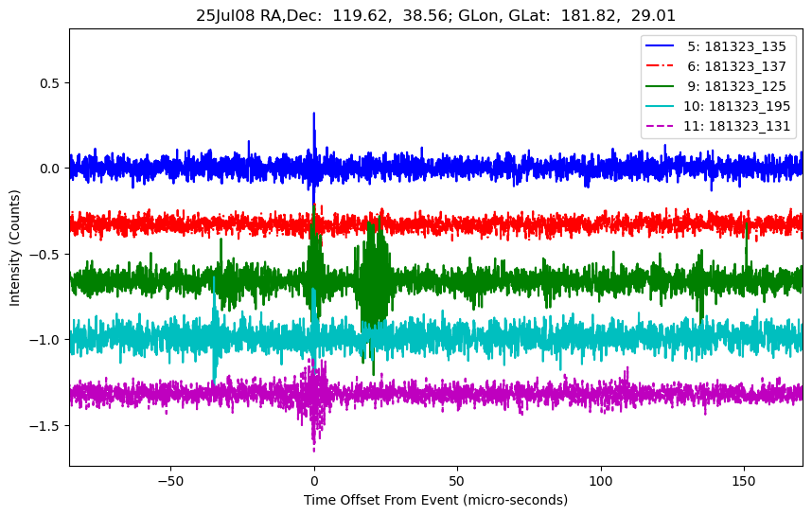
Task: Click y-axis tick label "−0.5"
Action: click(45, 255)
